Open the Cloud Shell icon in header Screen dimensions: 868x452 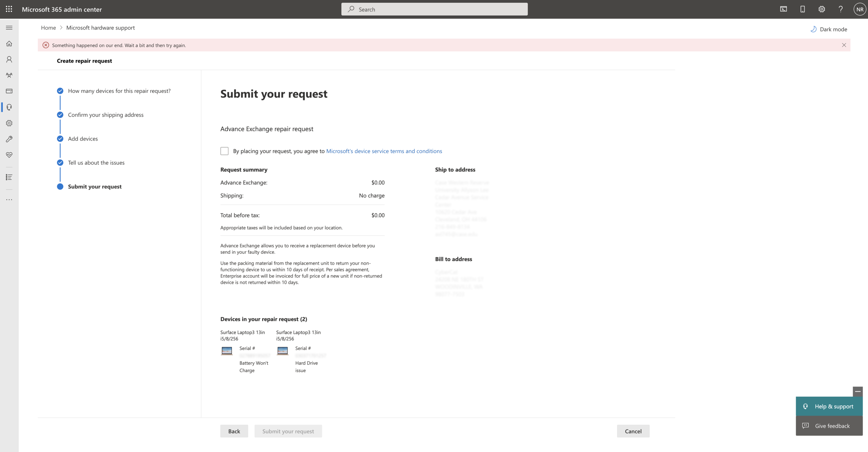click(783, 9)
